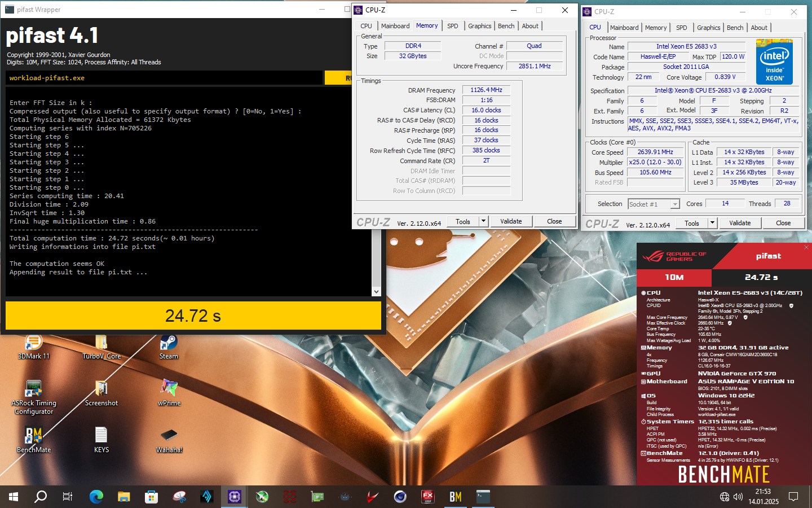Select the Screenshot desktop shortcut

[x=101, y=393]
